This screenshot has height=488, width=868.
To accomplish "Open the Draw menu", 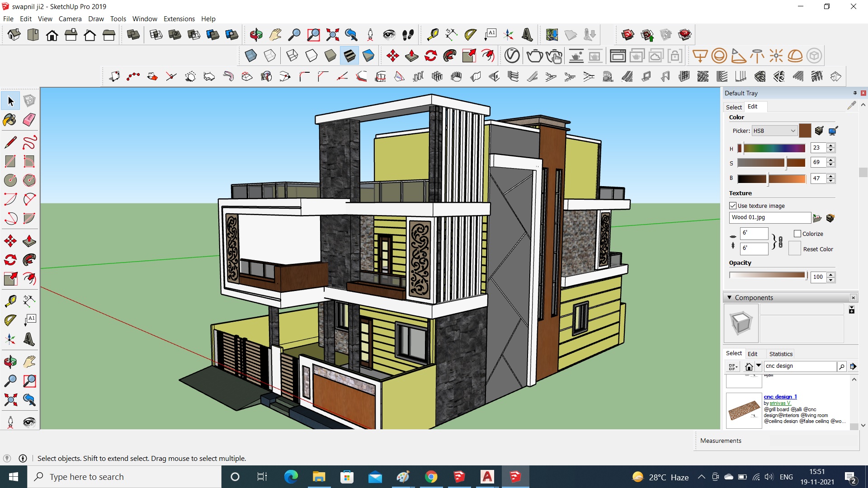I will (x=96, y=19).
